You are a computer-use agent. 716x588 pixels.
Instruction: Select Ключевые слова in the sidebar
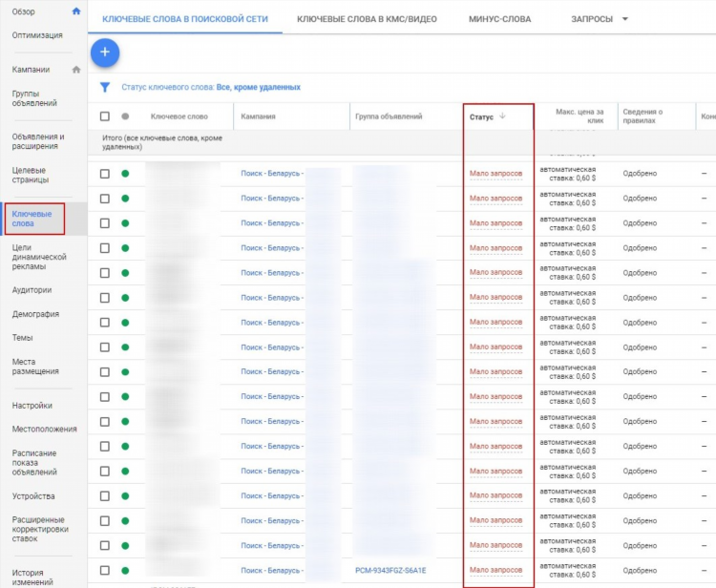(32, 219)
